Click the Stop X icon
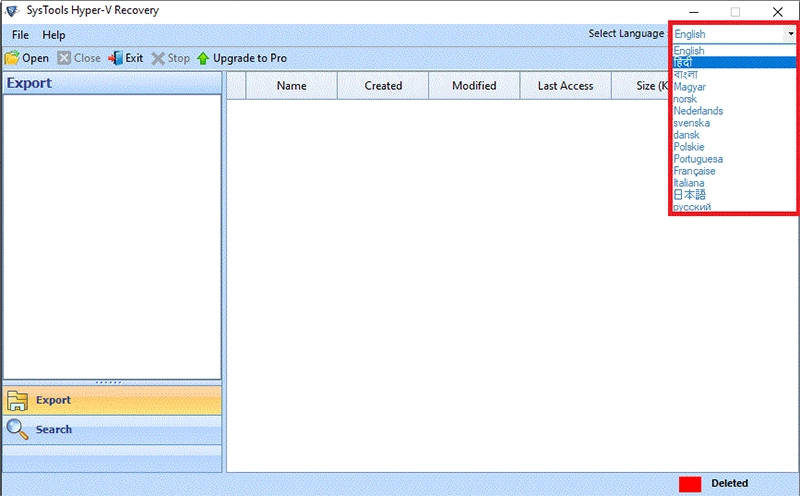 [x=158, y=58]
